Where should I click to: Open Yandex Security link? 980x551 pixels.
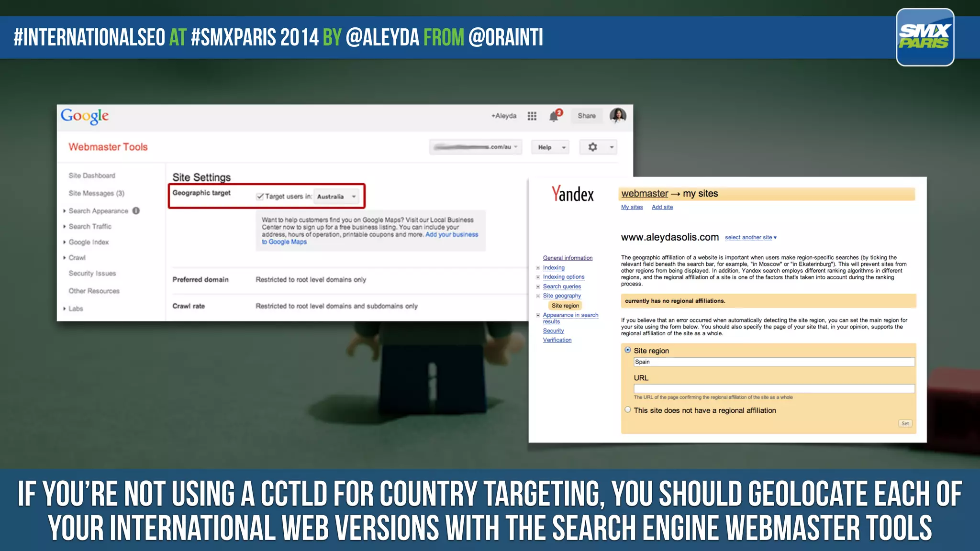tap(553, 331)
